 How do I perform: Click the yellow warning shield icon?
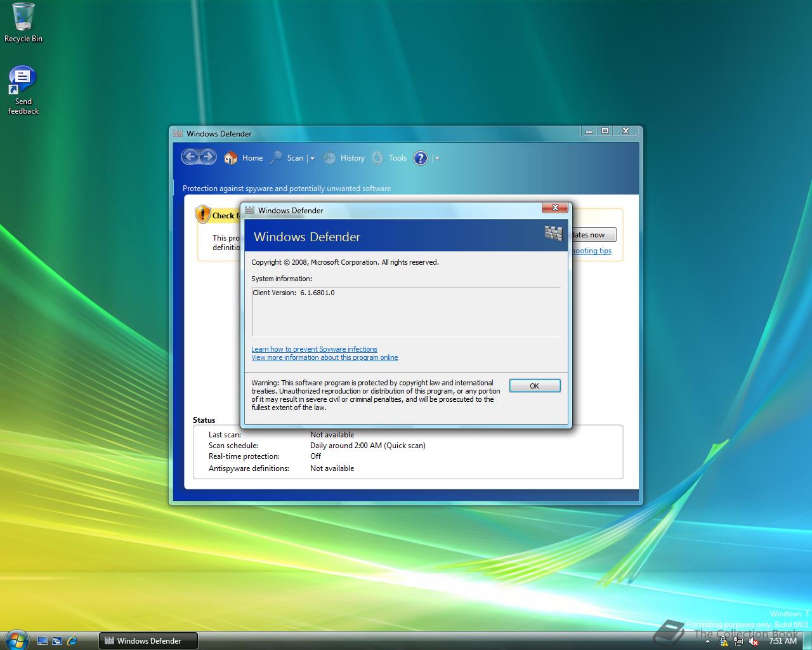[x=202, y=215]
